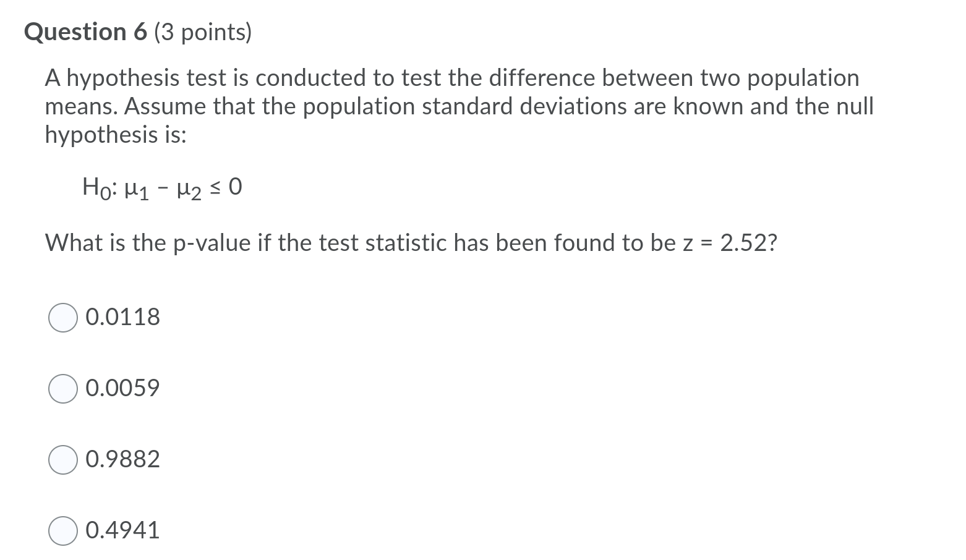Image resolution: width=966 pixels, height=560 pixels.
Task: Click the question text asking for p-value
Action: [x=411, y=242]
